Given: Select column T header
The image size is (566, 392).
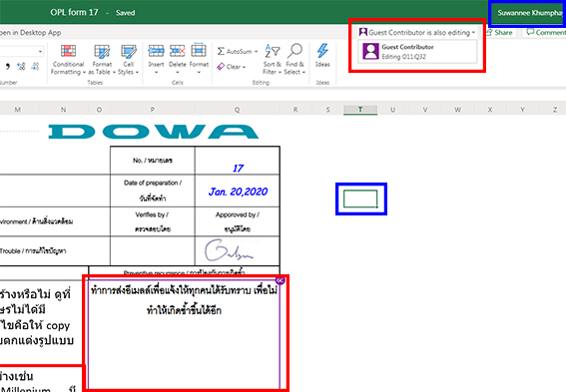Looking at the screenshot, I should pyautogui.click(x=360, y=110).
